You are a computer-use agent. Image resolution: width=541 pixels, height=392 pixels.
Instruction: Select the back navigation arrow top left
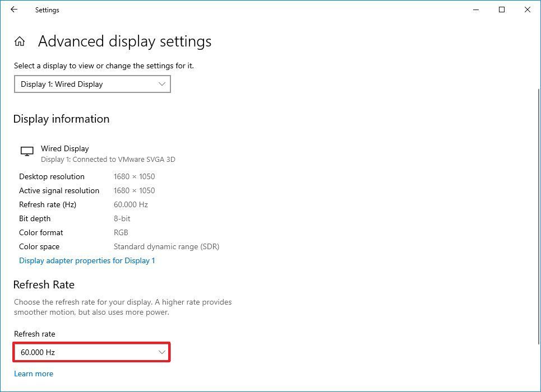[13, 10]
